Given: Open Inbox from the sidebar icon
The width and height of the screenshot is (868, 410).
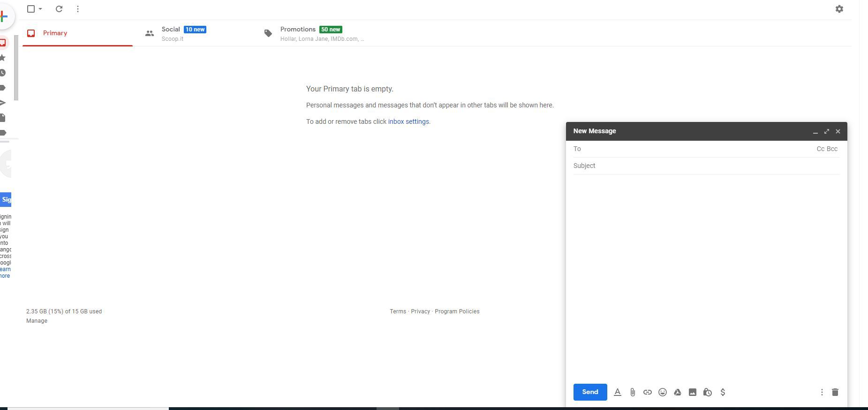Looking at the screenshot, I should coord(3,43).
